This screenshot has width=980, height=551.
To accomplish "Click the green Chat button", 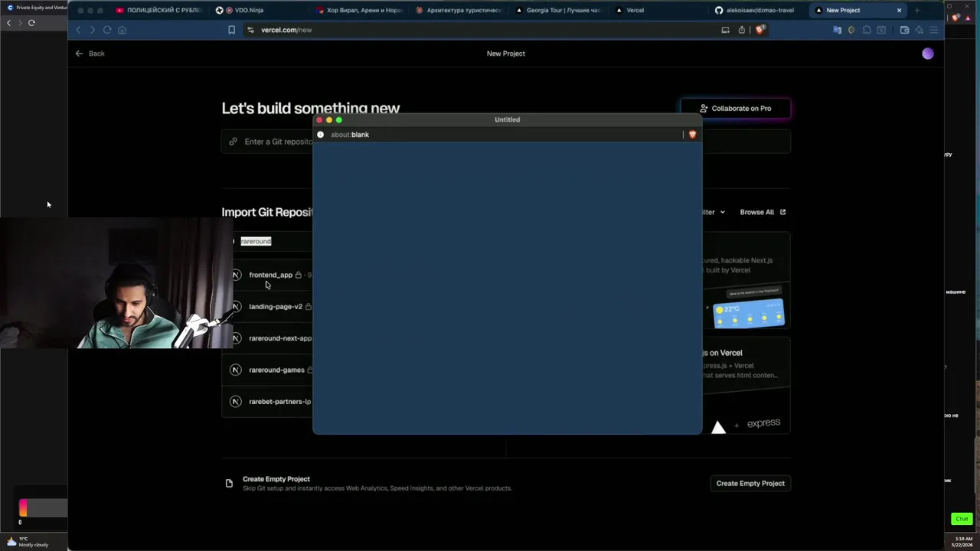I will pos(962,519).
